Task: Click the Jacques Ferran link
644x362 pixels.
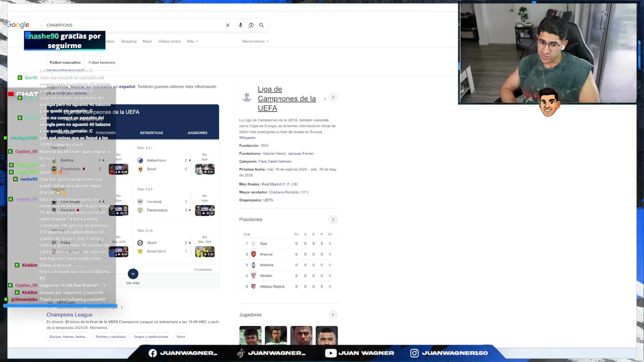Action: (300, 153)
